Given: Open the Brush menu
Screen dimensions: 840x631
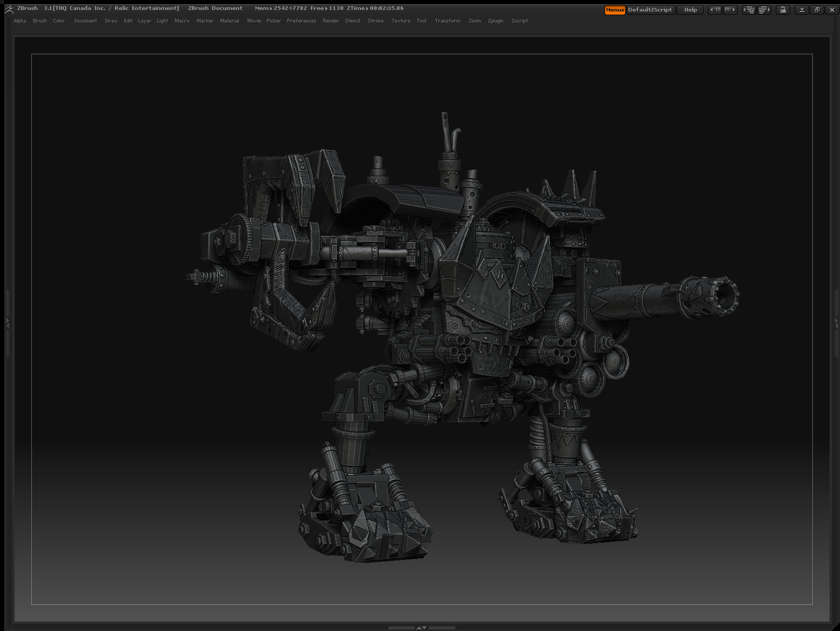Looking at the screenshot, I should 40,21.
